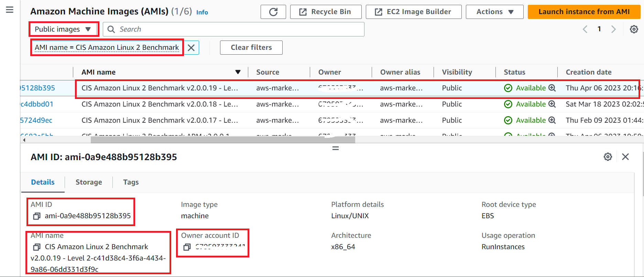Copy the AMI ID value
The width and height of the screenshot is (644, 277).
37,216
